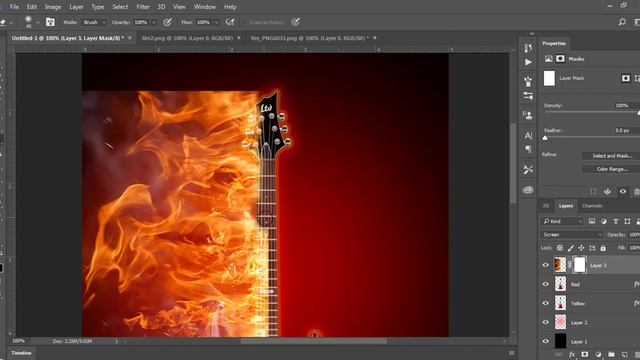Switch to the 3D panel tab
Screen dimensions: 640x360
point(546,206)
